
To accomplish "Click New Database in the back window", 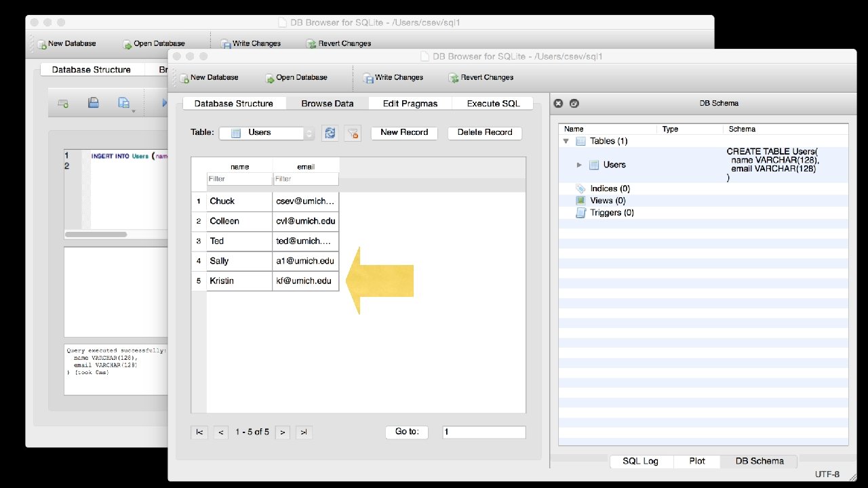I will click(x=66, y=43).
